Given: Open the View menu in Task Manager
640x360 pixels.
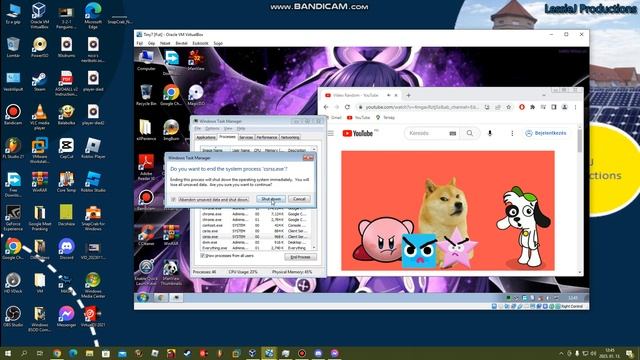Looking at the screenshot, I should click(x=228, y=129).
